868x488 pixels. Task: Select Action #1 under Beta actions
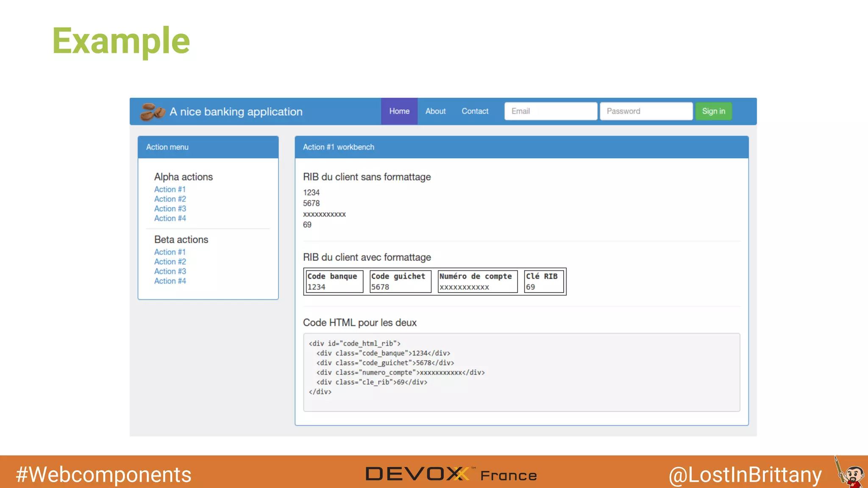pos(170,252)
